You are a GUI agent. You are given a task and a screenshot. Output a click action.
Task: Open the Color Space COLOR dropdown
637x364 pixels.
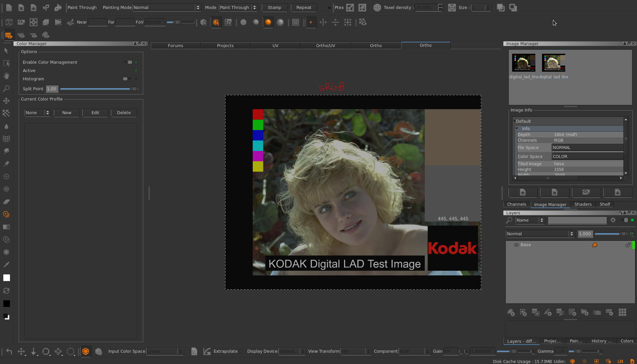coord(587,157)
